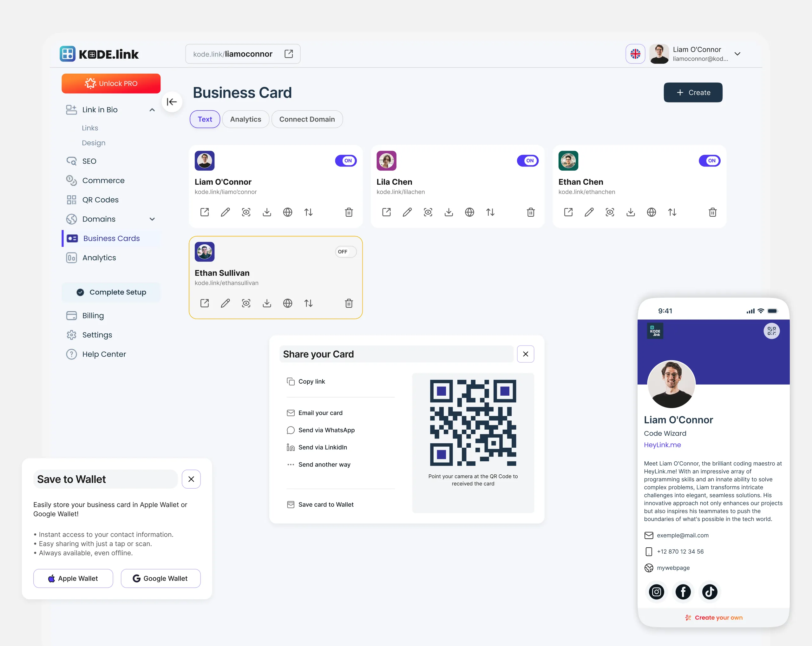This screenshot has width=812, height=646.
Task: Close Save to Wallet popup
Action: pyautogui.click(x=191, y=479)
